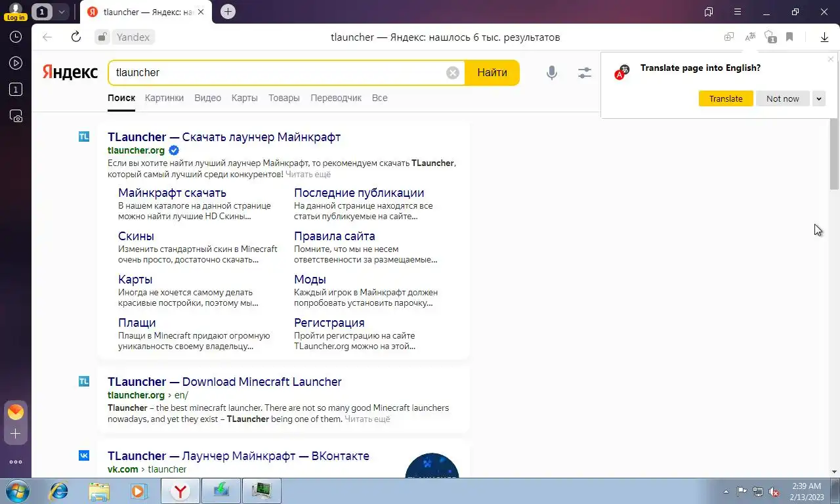Open the Правила сайта sitelink
This screenshot has height=504, width=840.
point(335,236)
